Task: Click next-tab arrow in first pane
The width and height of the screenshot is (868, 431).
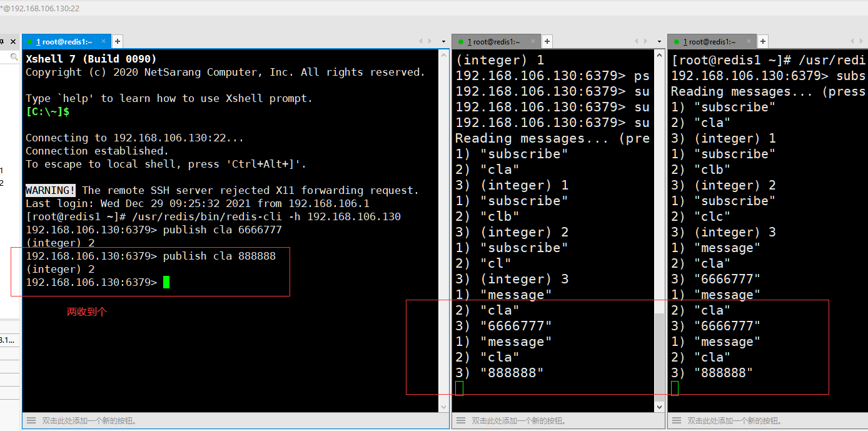Action: [x=429, y=41]
